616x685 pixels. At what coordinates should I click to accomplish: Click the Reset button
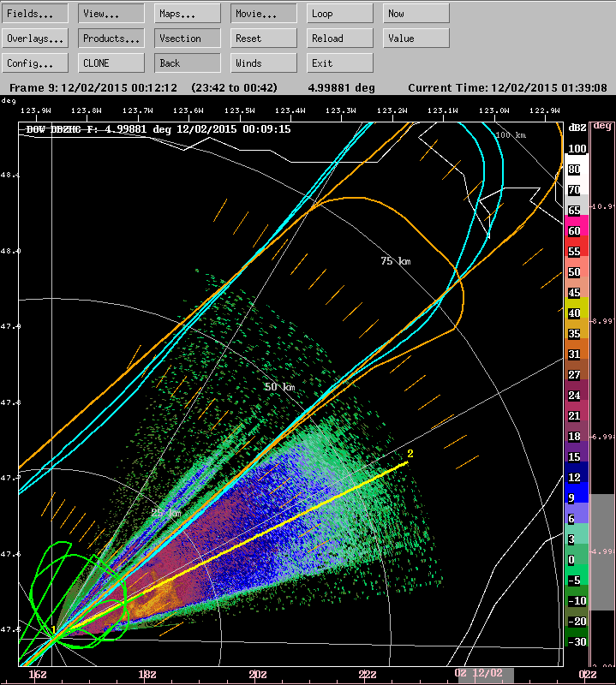pyautogui.click(x=264, y=39)
